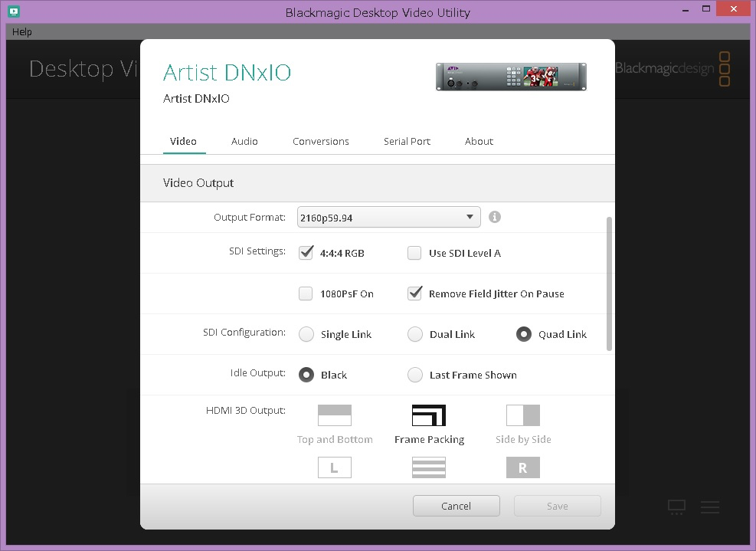Open the Output Format dropdown
756x551 pixels.
point(389,217)
